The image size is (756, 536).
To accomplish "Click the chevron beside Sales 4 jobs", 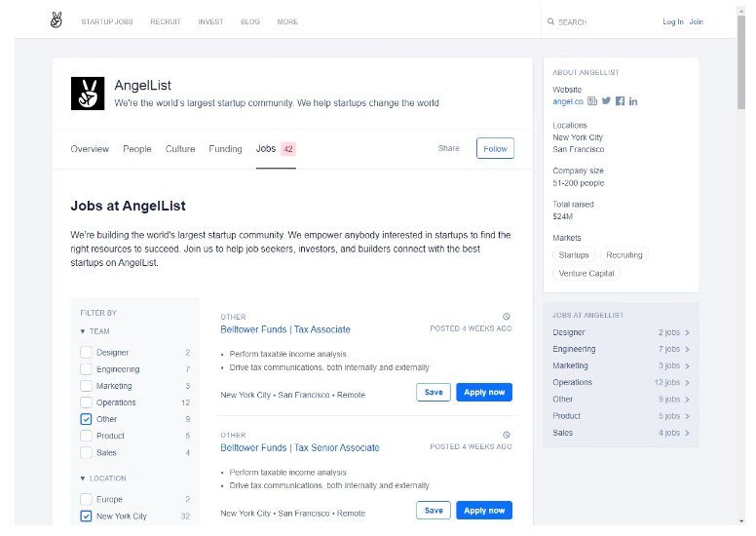I will (x=687, y=434).
